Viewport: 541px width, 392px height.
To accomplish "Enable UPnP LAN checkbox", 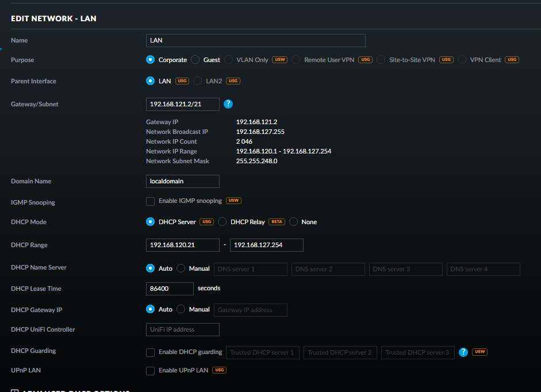I will click(150, 371).
